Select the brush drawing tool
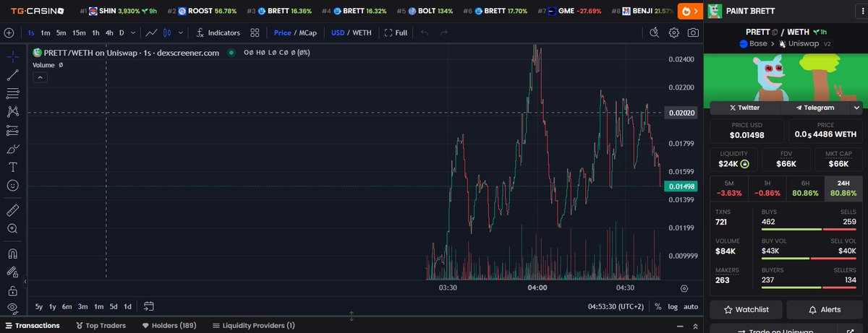The width and height of the screenshot is (868, 333). pos(12,149)
